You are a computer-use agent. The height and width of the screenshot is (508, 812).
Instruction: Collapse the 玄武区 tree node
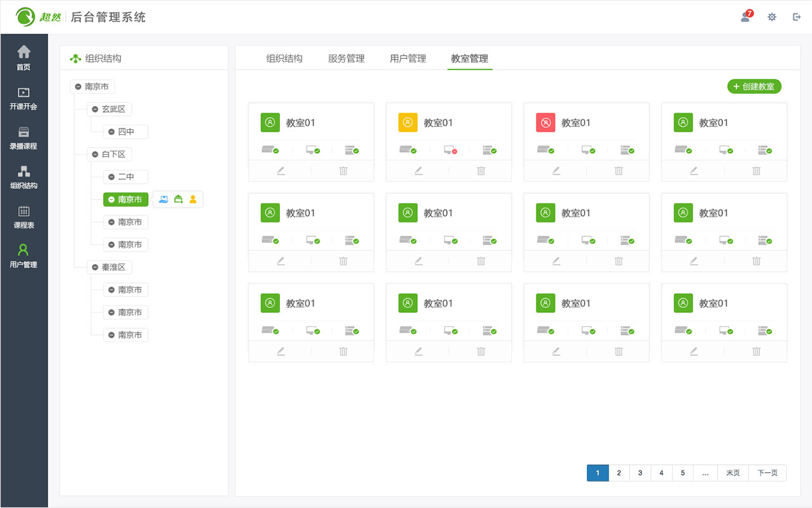[x=94, y=109]
